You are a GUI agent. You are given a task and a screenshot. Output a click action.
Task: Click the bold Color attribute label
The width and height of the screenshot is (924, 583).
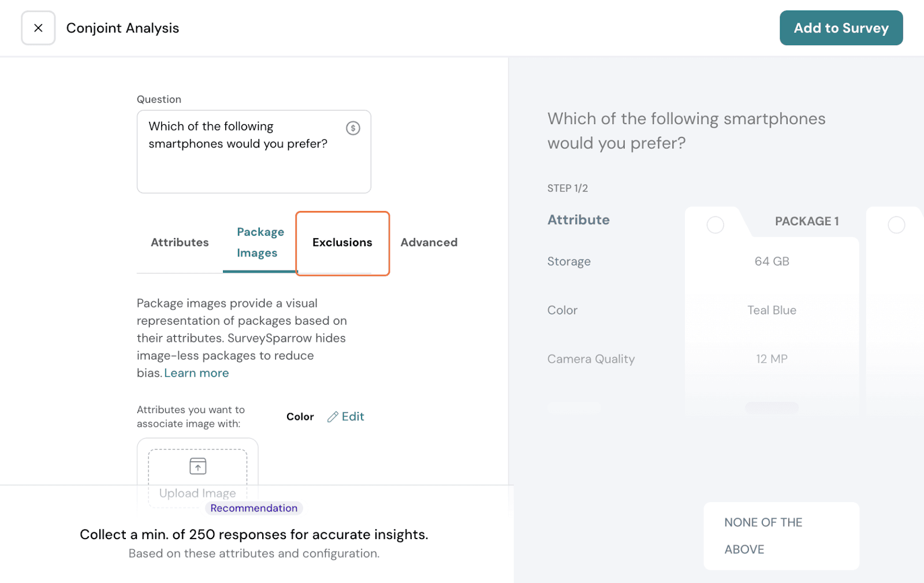pos(300,417)
